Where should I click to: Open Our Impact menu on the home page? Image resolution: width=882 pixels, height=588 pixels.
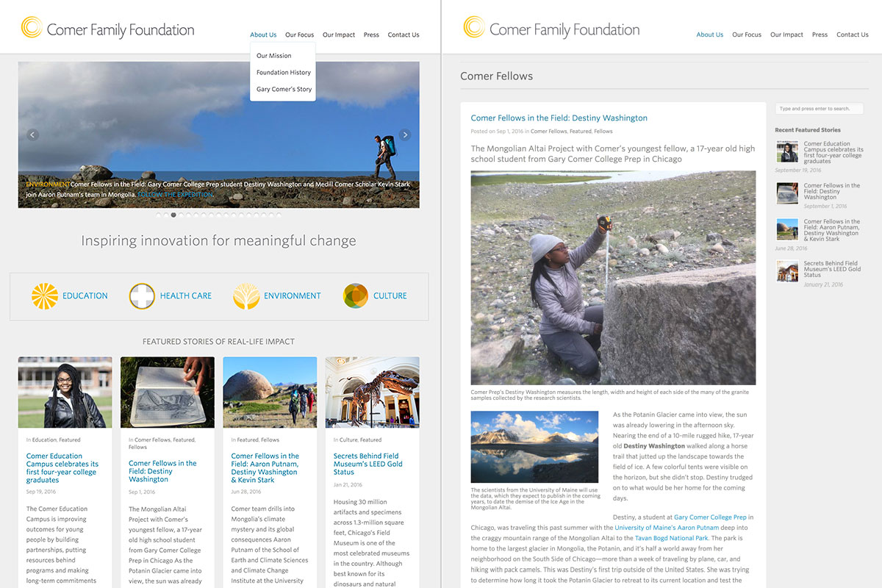coord(339,35)
